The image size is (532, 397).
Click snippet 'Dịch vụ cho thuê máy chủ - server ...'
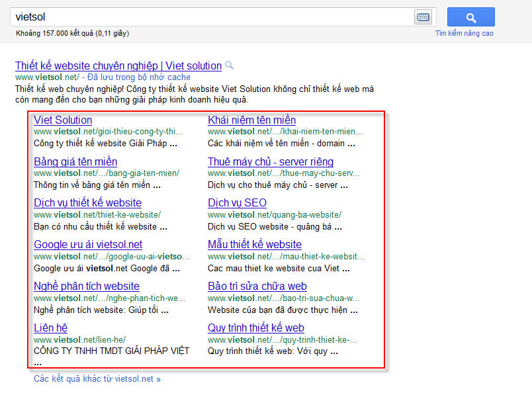278,185
